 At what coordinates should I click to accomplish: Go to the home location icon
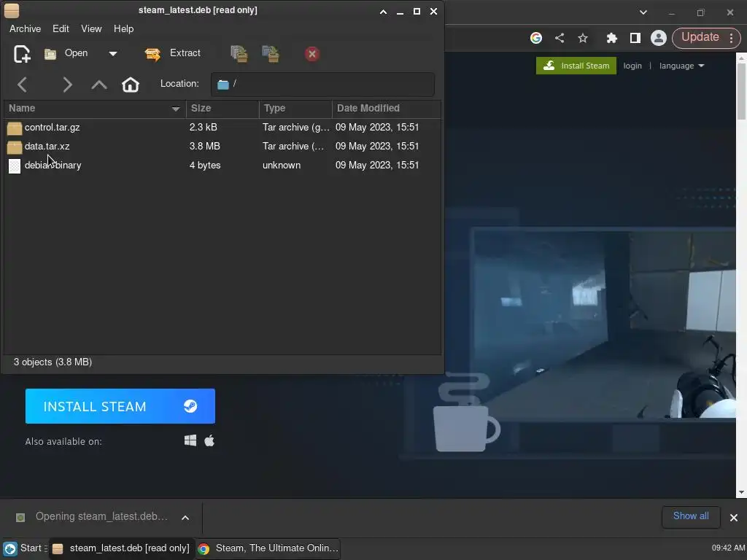click(130, 85)
